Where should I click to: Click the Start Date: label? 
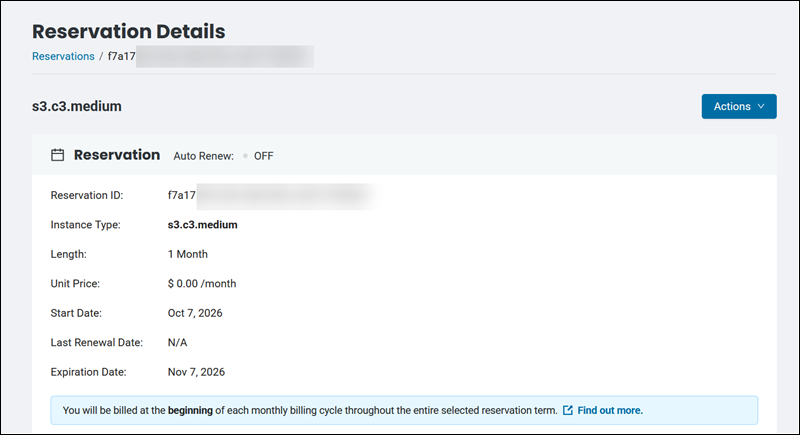click(x=76, y=313)
